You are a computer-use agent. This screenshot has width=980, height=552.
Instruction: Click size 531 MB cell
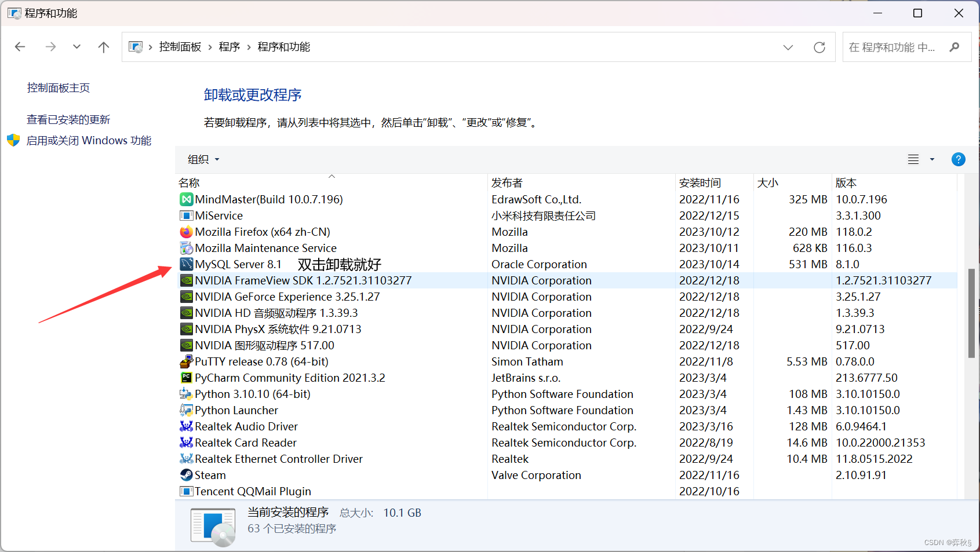click(x=808, y=265)
